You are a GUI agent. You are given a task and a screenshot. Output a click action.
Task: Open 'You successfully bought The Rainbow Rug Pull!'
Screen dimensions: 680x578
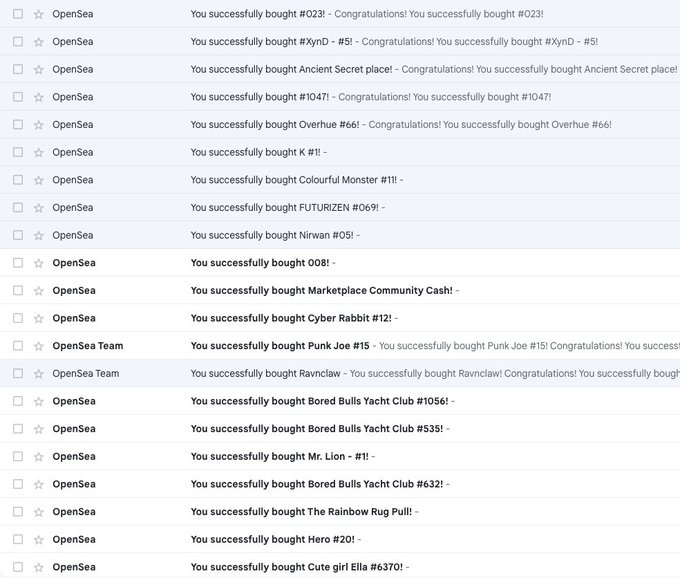[301, 512]
